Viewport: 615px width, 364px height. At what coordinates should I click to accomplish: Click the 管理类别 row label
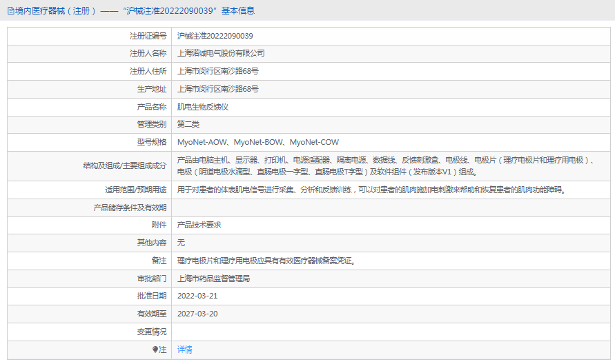click(x=152, y=124)
